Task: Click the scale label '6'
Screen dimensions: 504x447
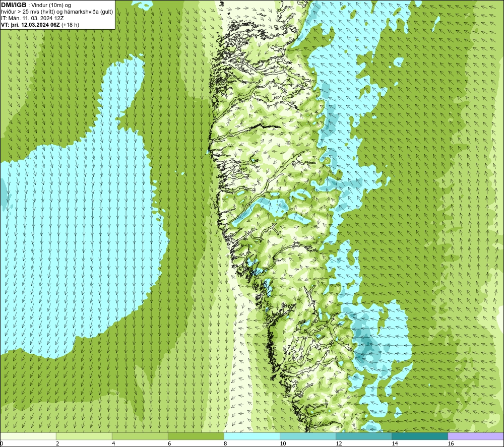Action: (x=169, y=444)
